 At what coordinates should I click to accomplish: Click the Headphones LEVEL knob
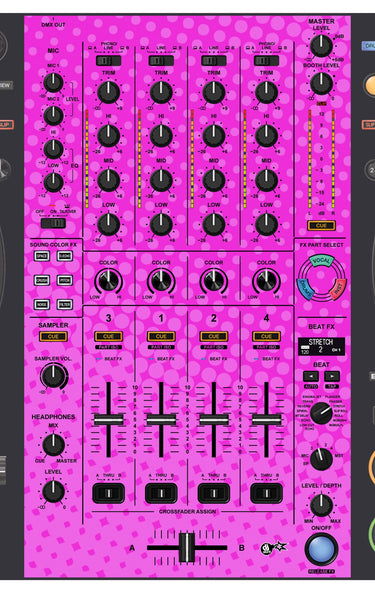point(53,491)
